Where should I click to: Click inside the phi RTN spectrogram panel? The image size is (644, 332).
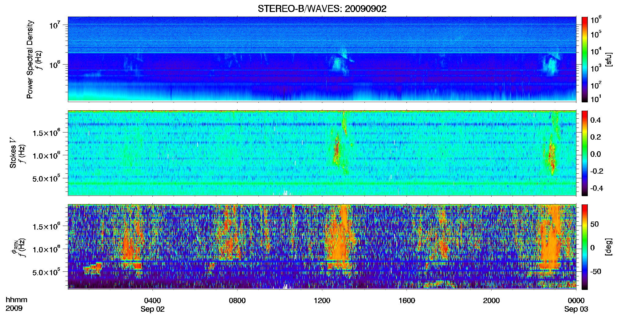322,247
